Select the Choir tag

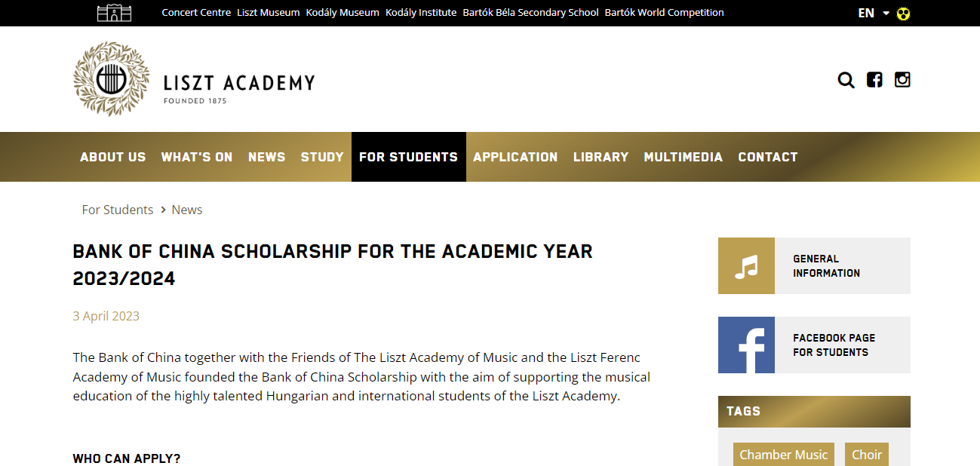tap(866, 455)
